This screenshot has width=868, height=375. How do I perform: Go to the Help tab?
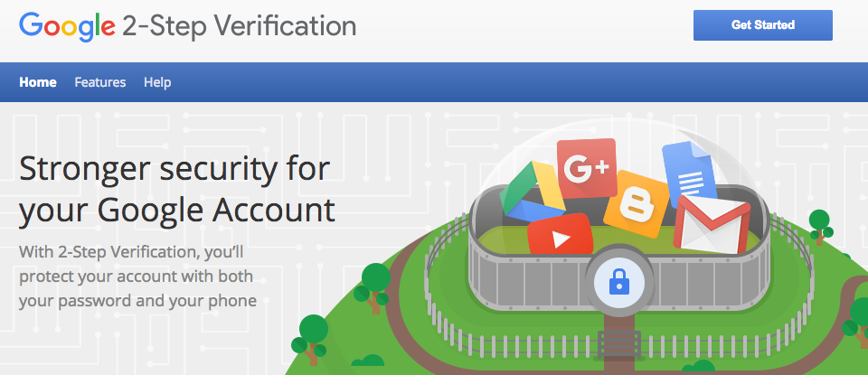[157, 82]
